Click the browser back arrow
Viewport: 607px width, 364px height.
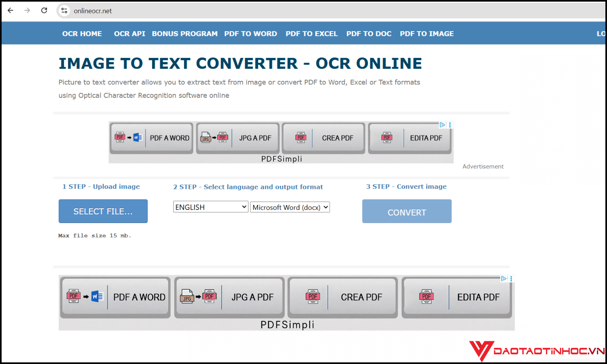click(11, 11)
